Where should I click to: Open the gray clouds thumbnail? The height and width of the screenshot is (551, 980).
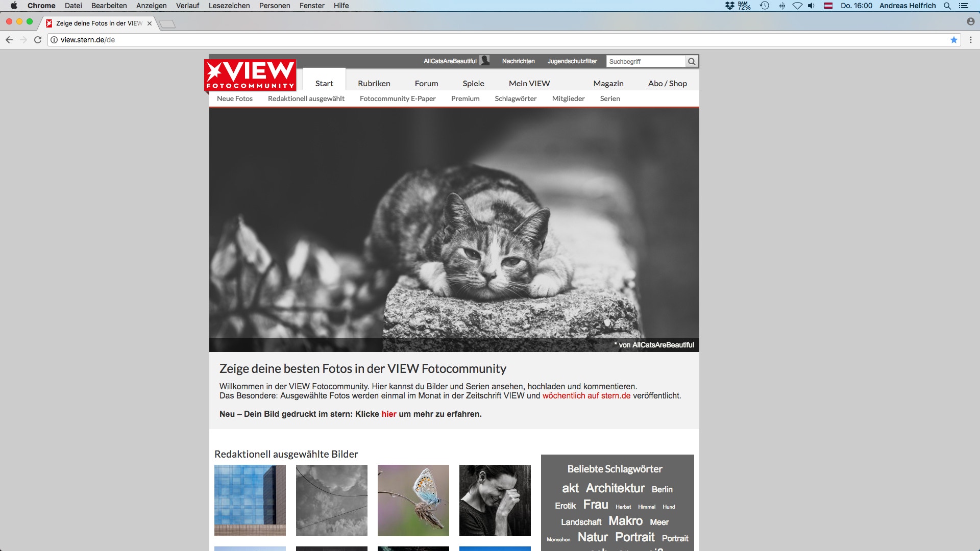(x=332, y=500)
